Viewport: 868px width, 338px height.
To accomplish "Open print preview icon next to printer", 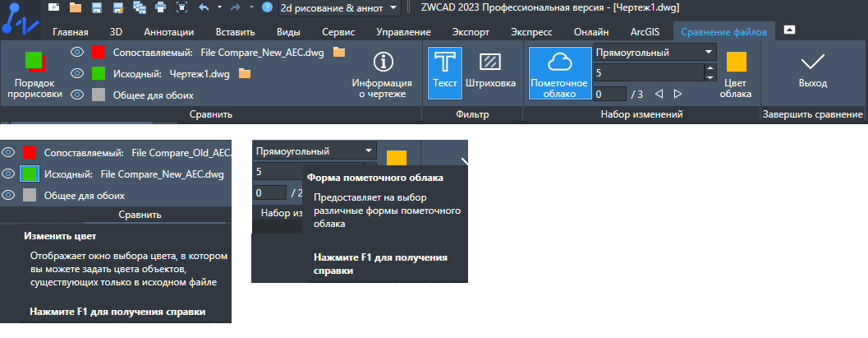I will pyautogui.click(x=181, y=7).
